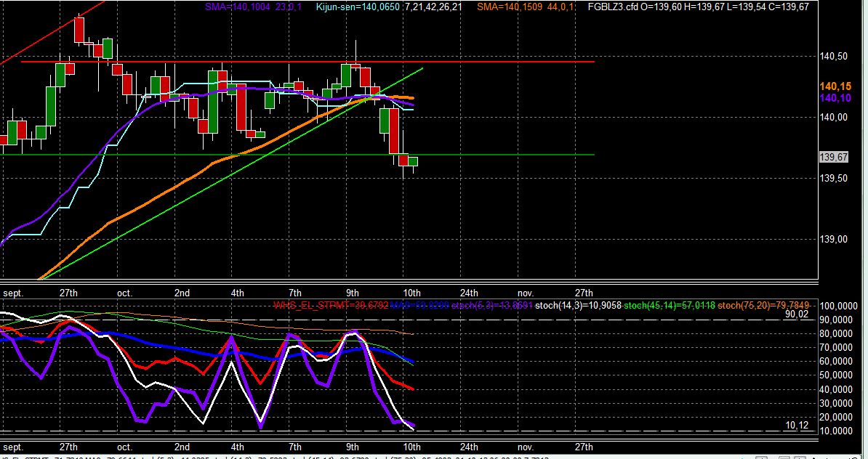Screen dimensions: 868x459
Task: Click the 100,0000 oscillator scale label
Action: (x=839, y=306)
